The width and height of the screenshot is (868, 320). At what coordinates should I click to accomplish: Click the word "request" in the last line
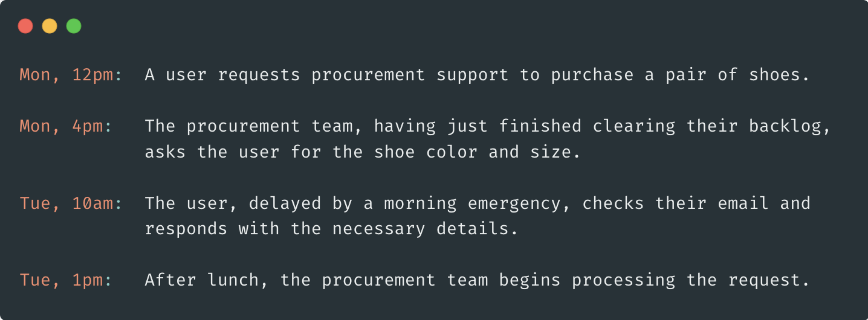pos(763,280)
